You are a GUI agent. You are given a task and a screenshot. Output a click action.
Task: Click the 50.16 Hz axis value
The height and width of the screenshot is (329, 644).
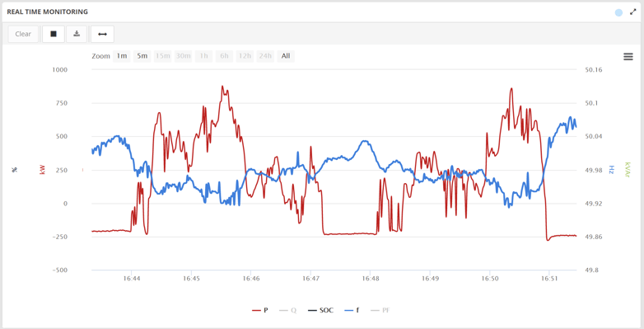point(594,69)
